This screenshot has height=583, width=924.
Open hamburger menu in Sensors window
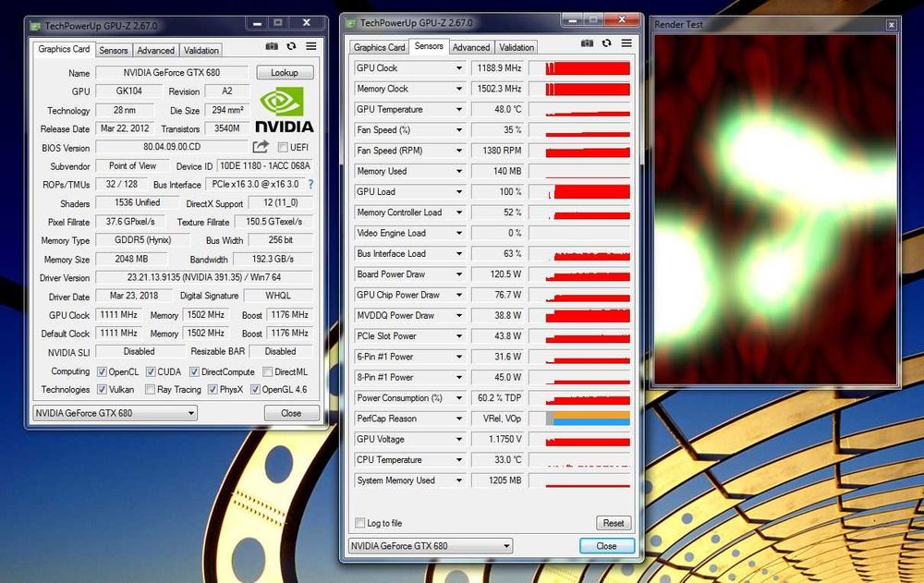[x=626, y=43]
